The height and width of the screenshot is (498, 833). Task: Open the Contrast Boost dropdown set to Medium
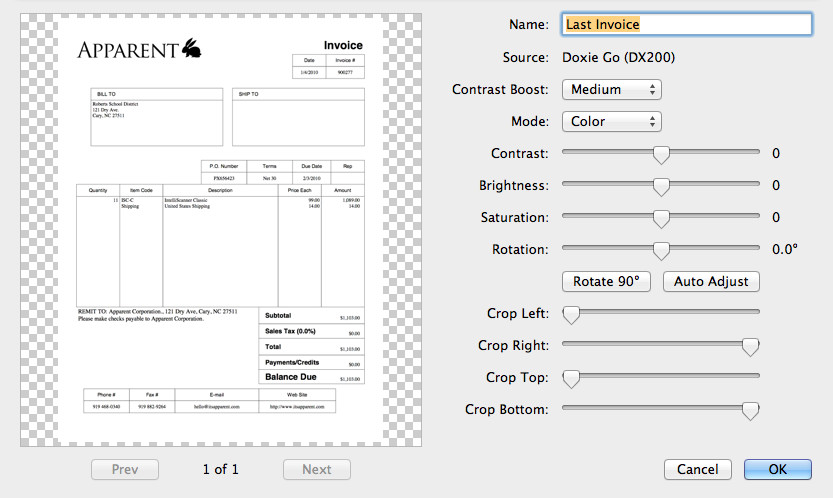pos(611,89)
